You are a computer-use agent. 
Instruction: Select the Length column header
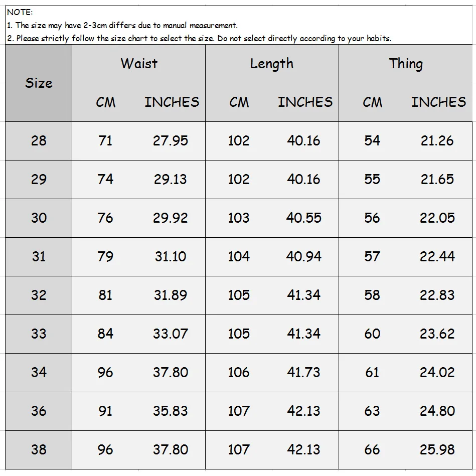pos(272,64)
